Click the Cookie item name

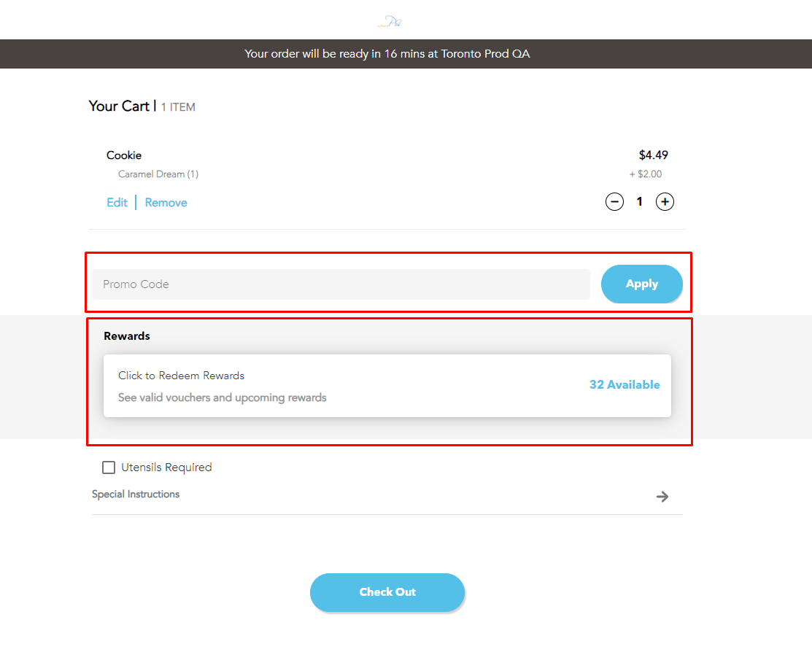tap(123, 155)
